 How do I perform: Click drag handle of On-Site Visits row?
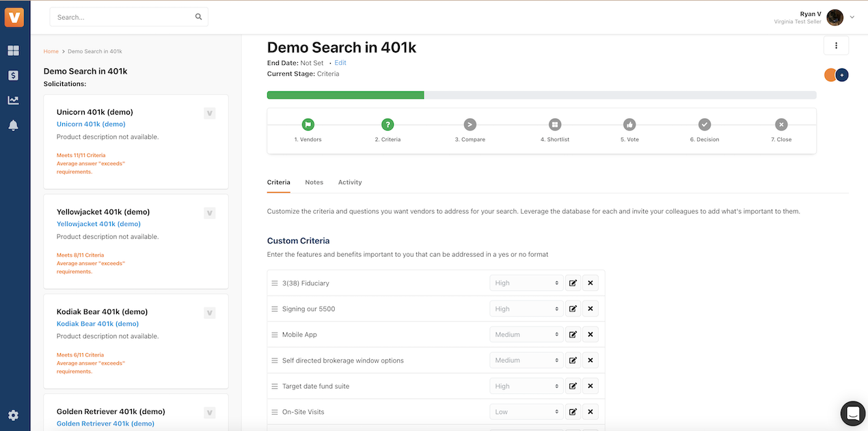(x=275, y=412)
